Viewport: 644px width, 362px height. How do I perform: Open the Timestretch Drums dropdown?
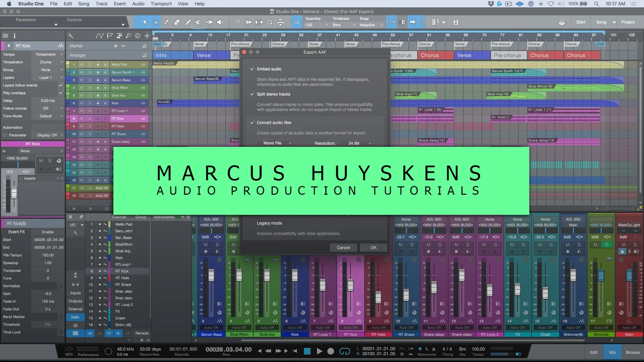(48, 62)
